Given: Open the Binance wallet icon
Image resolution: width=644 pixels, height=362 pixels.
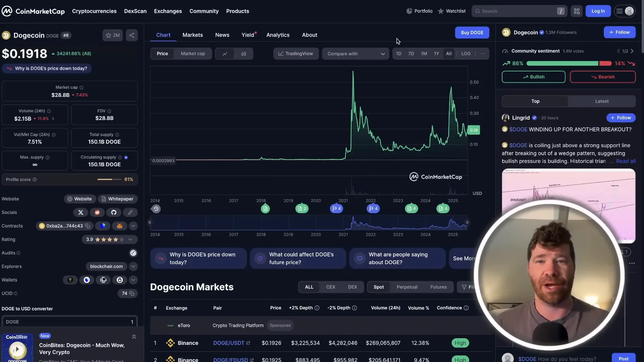Looking at the screenshot, I should pos(70,280).
